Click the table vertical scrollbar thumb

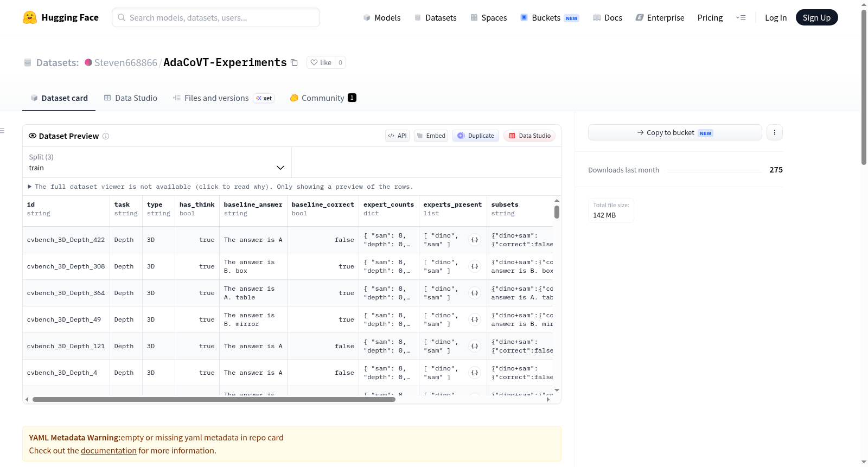coord(557,212)
